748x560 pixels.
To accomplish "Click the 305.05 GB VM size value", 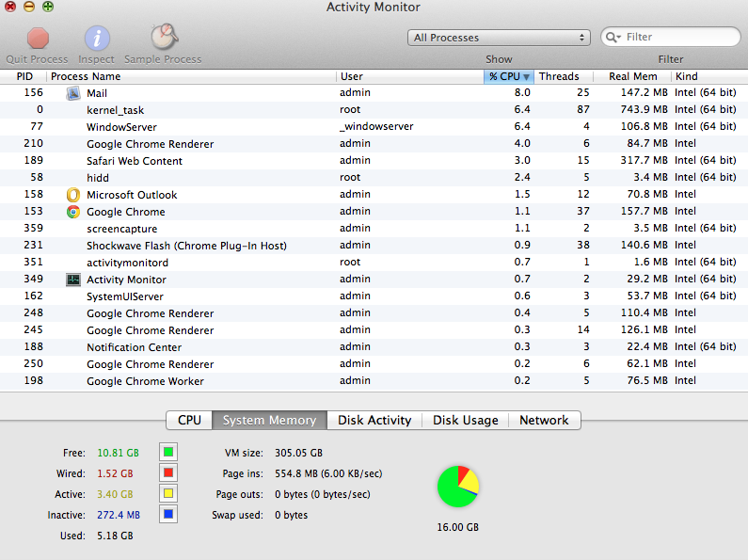I will [298, 453].
